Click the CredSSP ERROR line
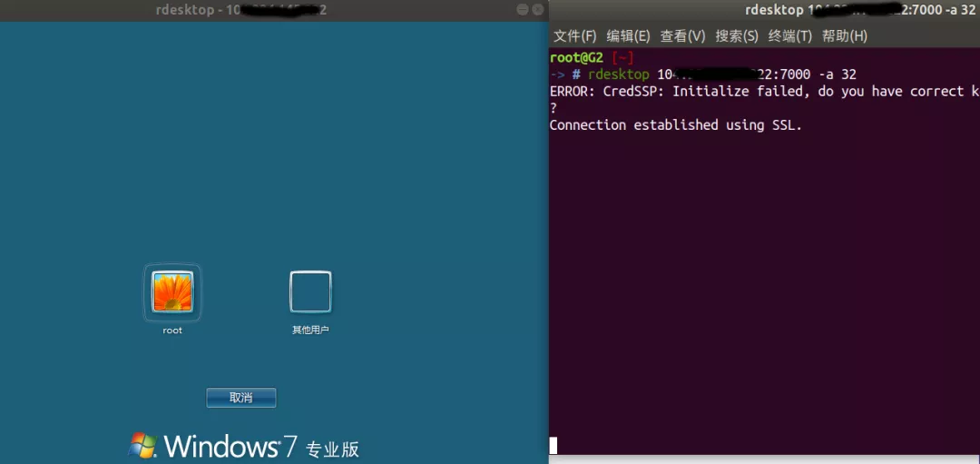This screenshot has height=464, width=980. tap(765, 92)
